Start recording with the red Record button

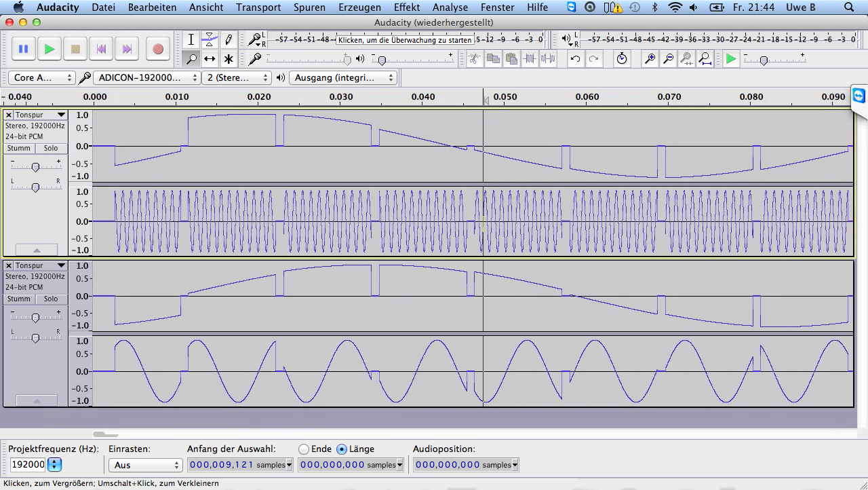(x=158, y=49)
